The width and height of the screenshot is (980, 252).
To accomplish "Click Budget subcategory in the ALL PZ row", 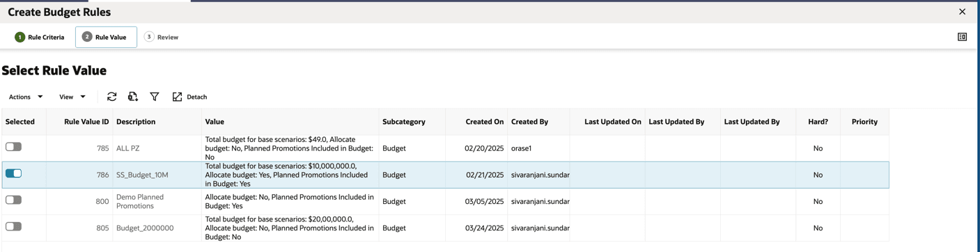I will coord(394,148).
